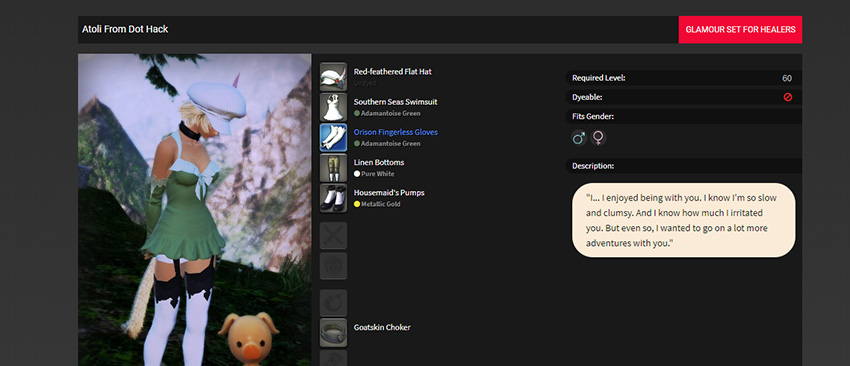Click the character glamour screenshot
This screenshot has height=366, width=850.
point(195,209)
